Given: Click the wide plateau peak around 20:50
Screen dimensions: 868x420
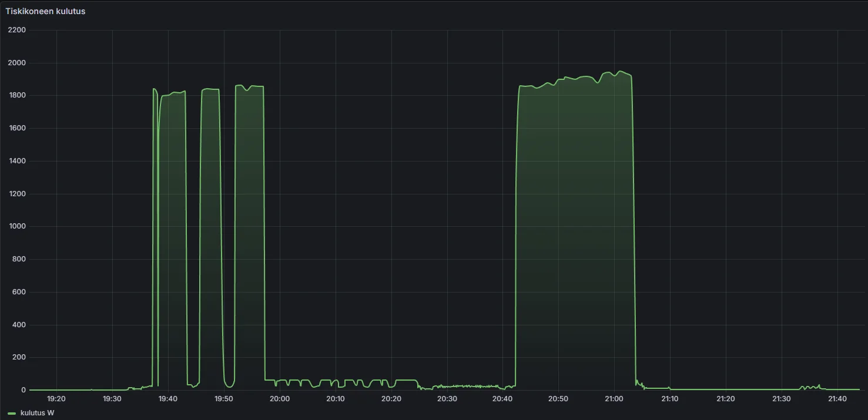Looking at the screenshot, I should (575, 235).
